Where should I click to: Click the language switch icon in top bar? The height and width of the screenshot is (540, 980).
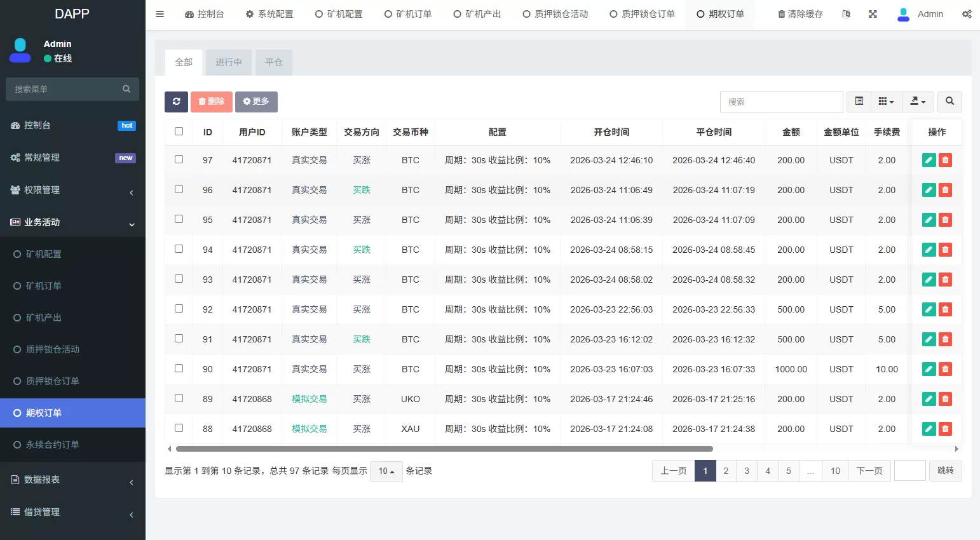pyautogui.click(x=846, y=13)
